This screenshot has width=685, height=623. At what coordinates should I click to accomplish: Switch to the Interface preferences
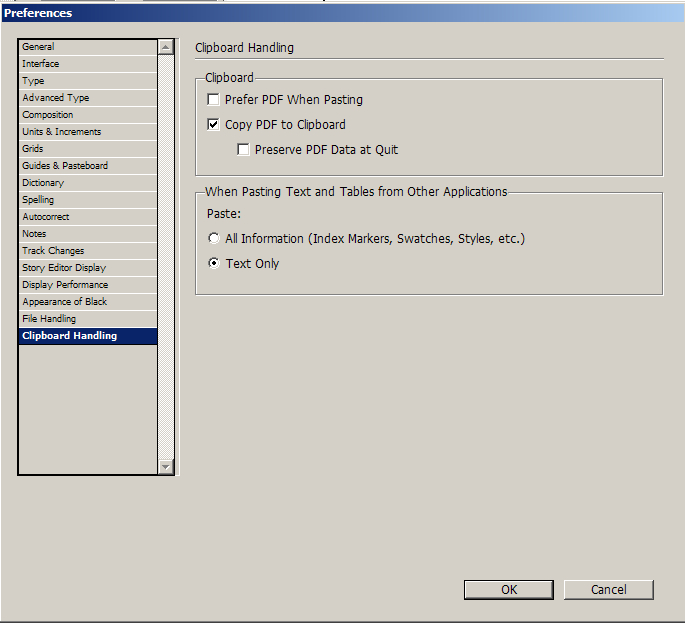pos(88,64)
